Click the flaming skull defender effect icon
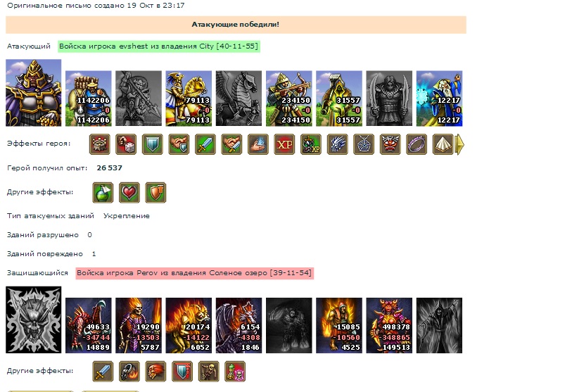The width and height of the screenshot is (565, 392). coord(155,372)
